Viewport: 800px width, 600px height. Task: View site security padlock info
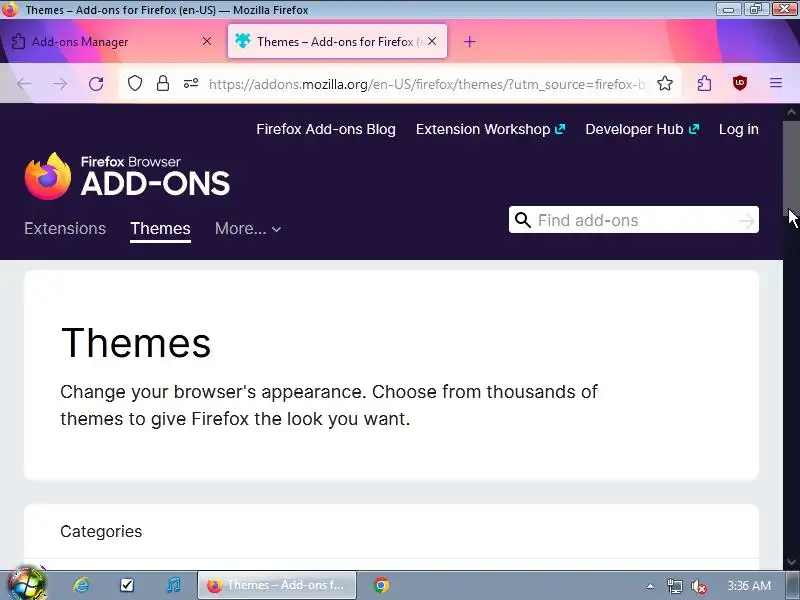click(x=163, y=83)
